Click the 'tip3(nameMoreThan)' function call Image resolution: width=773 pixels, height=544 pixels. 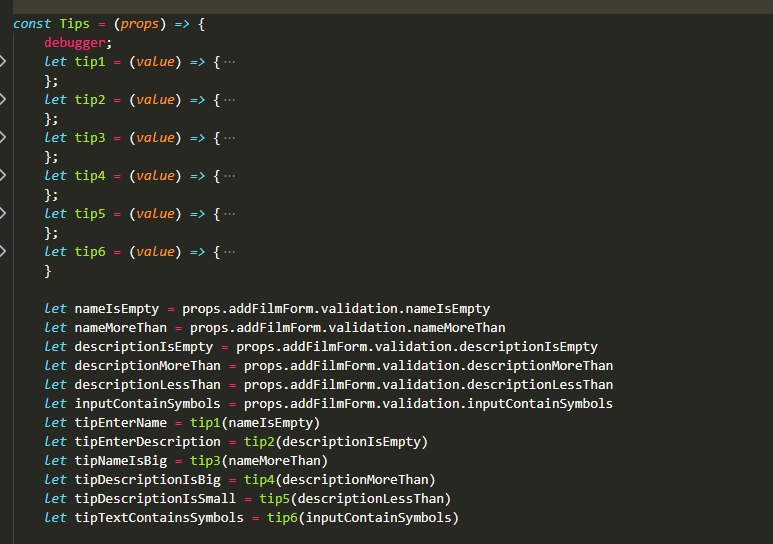[259, 461]
